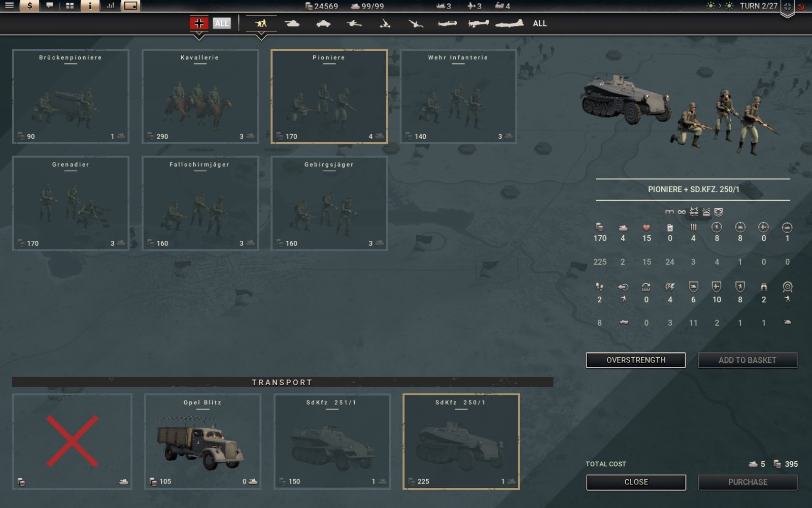Click the dollar purchase icon

coord(29,6)
